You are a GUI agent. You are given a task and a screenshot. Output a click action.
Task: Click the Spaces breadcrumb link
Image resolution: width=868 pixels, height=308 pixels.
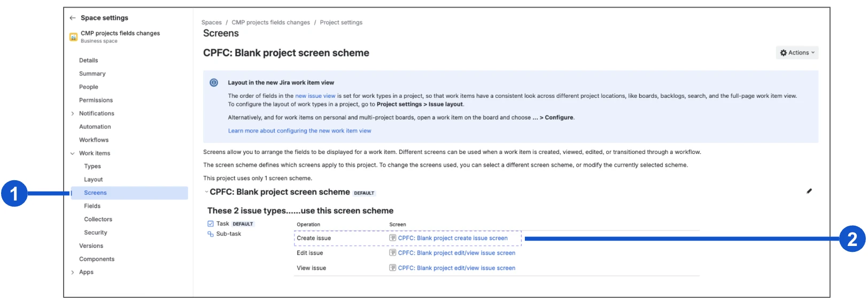pyautogui.click(x=212, y=22)
